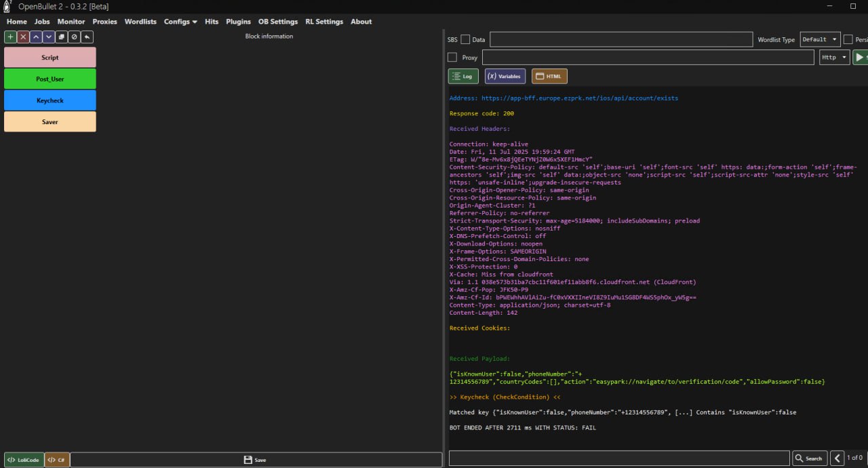
Task: Open the Wordlist Type dropdown
Action: (820, 39)
